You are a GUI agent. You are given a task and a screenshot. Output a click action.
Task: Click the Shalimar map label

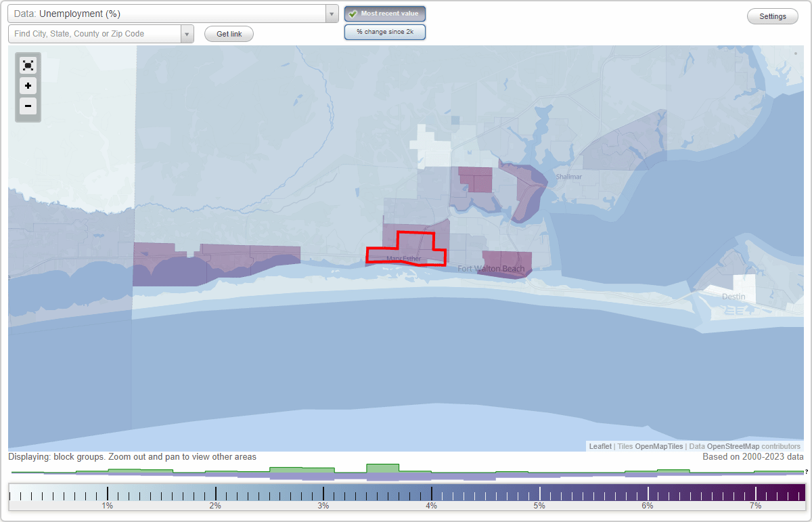click(x=568, y=177)
